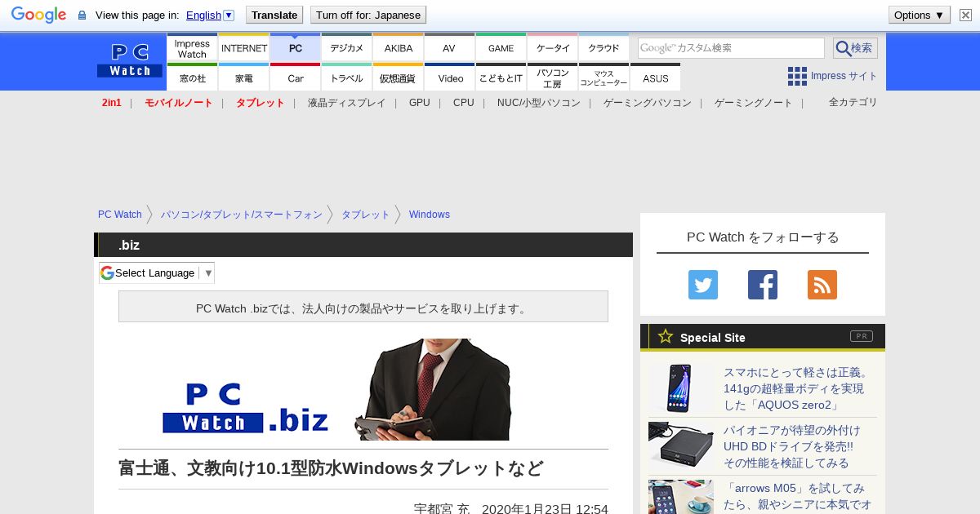The width and height of the screenshot is (980, 514).
Task: Open the モバイルノート category link
Action: point(179,103)
